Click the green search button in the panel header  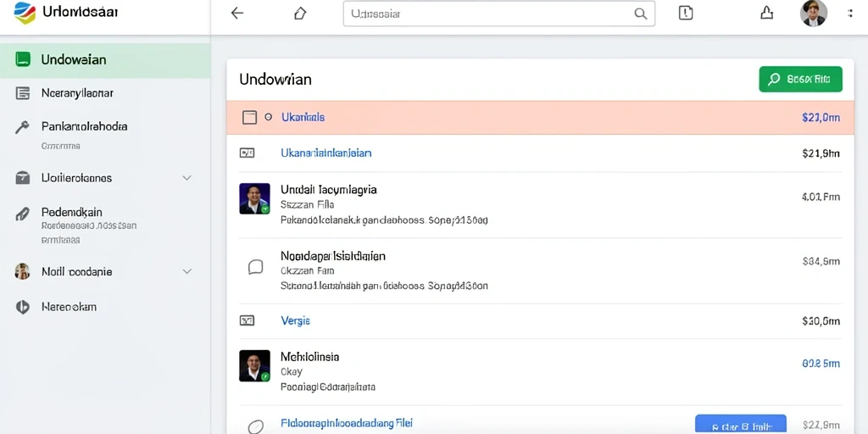(800, 79)
